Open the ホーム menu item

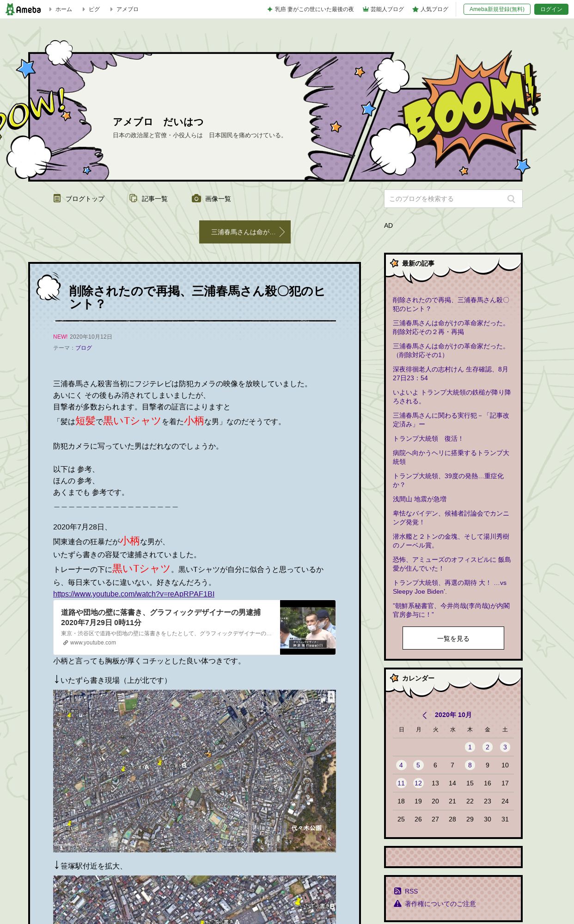coord(64,9)
